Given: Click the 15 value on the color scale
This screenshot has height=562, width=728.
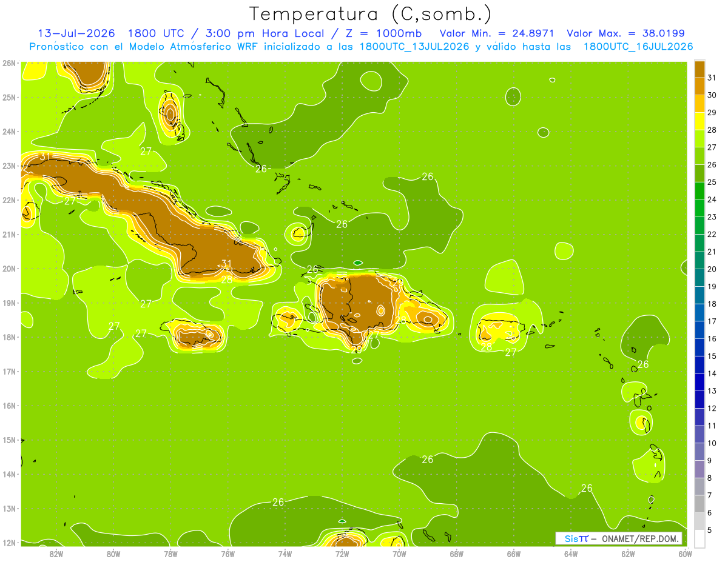Looking at the screenshot, I should pos(712,356).
